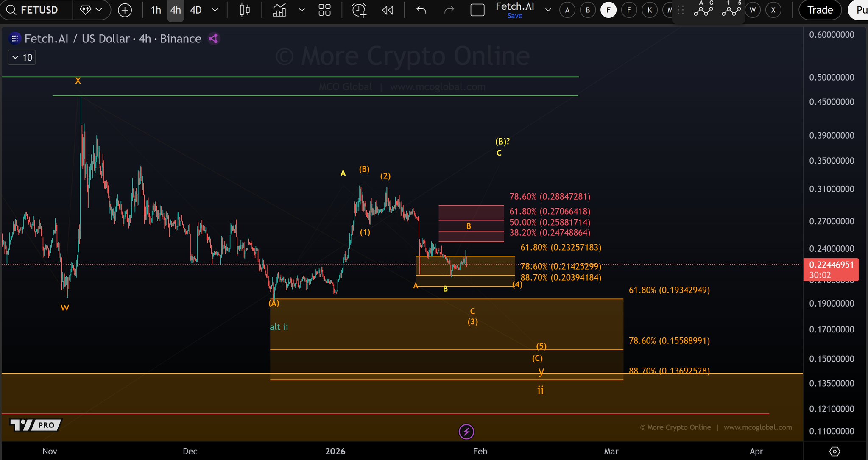Viewport: 868px width, 460px height.
Task: Add symbol with plus circle button
Action: point(125,10)
